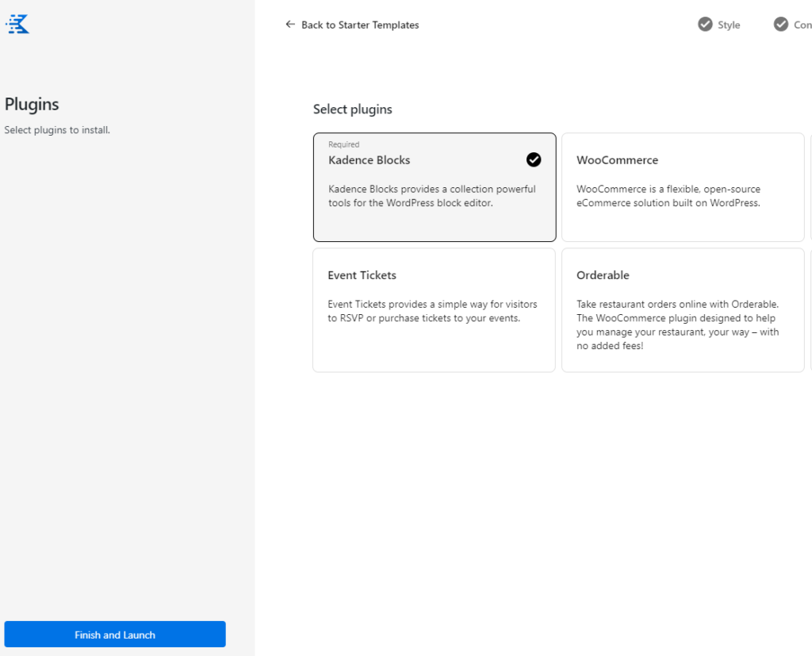Click the back arrow icon
Viewport: 812px width, 656px height.
click(x=290, y=25)
